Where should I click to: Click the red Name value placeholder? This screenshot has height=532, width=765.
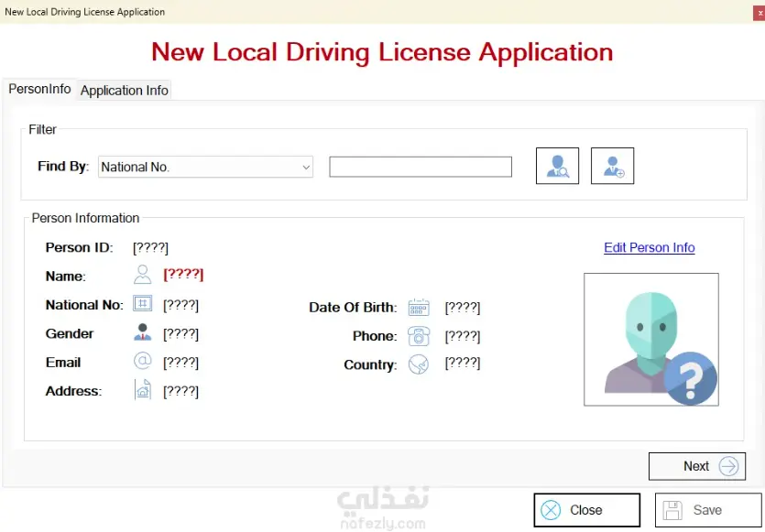pyautogui.click(x=183, y=275)
